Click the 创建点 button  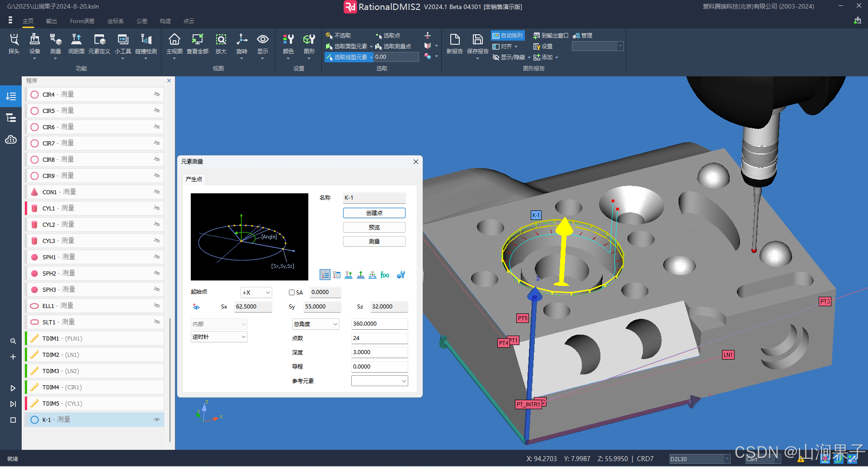(374, 213)
